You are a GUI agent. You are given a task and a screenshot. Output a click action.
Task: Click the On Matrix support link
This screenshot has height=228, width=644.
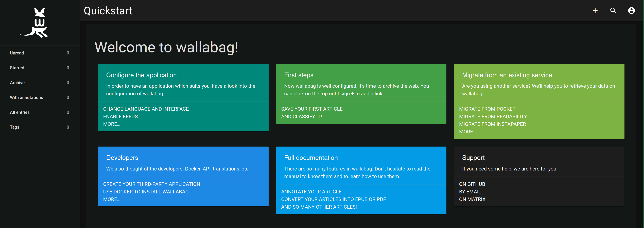(472, 199)
